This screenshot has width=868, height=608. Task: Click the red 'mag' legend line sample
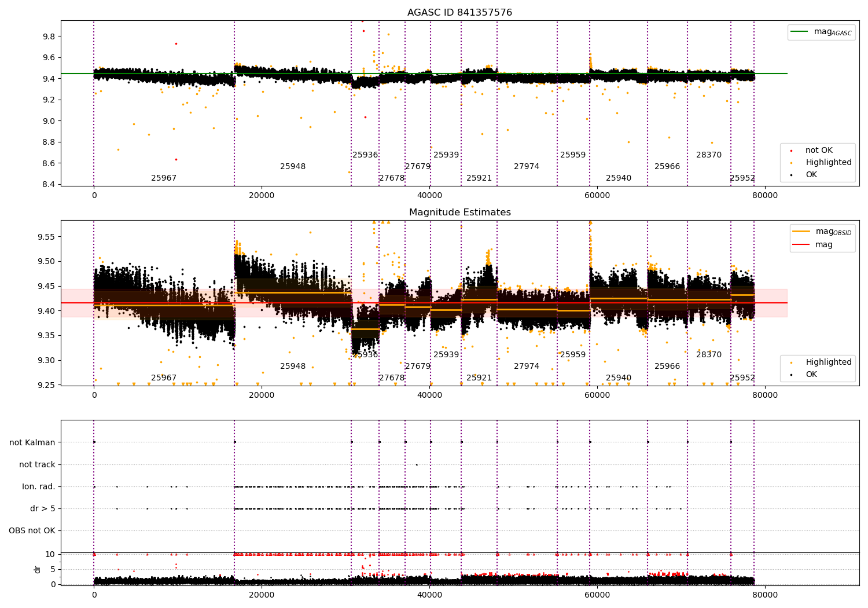[x=801, y=244]
